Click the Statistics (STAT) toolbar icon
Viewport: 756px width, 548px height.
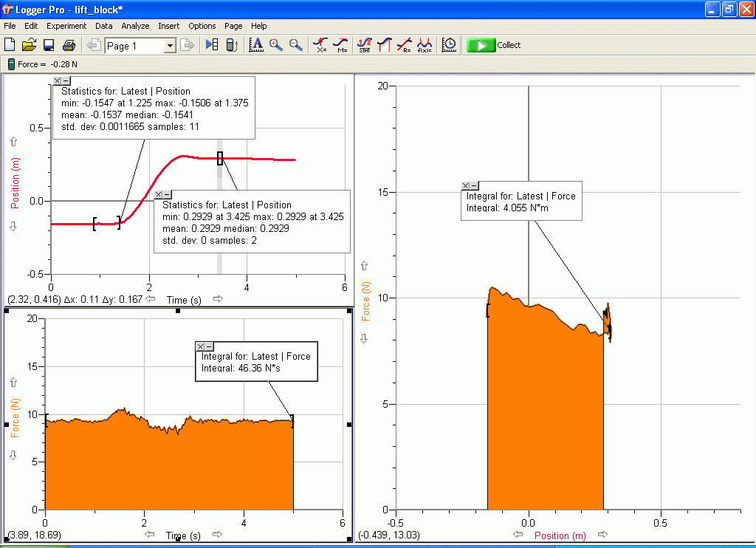pyautogui.click(x=364, y=45)
